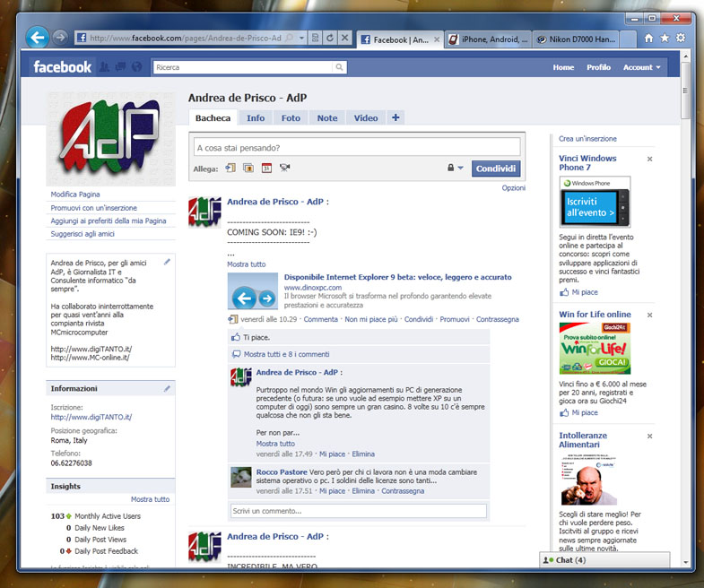This screenshot has height=588, width=704.
Task: Click Modifica Pagina link
Action: (x=75, y=195)
